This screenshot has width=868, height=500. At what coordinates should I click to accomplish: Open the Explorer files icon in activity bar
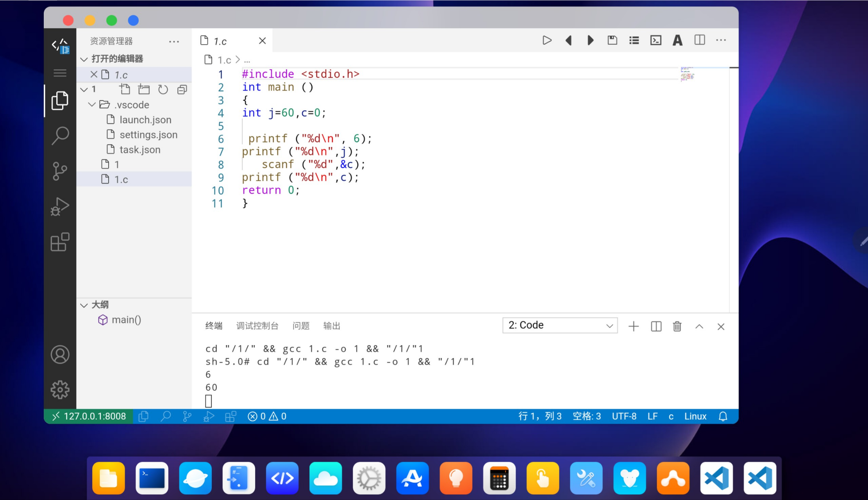click(x=60, y=100)
